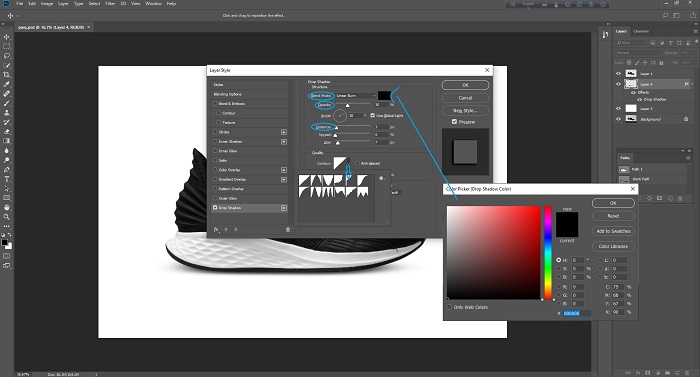Select the Rectangular Marquee tool
700x377 pixels.
tap(7, 46)
